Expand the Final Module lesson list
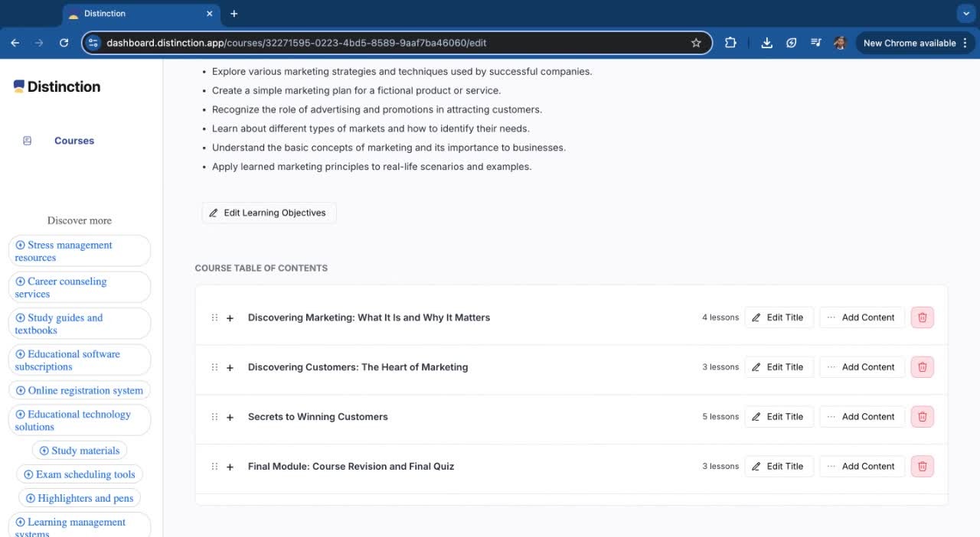980x537 pixels. click(230, 467)
